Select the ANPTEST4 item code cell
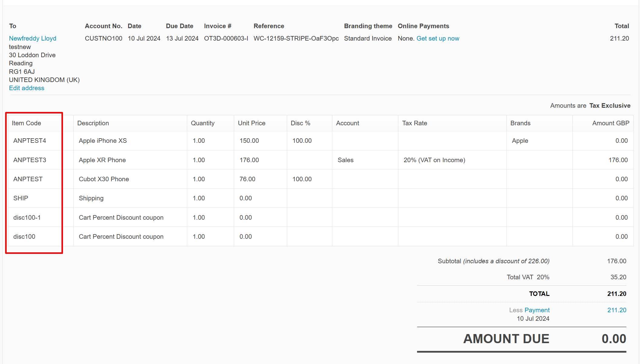Viewport: 640px width, 364px height. [30, 141]
